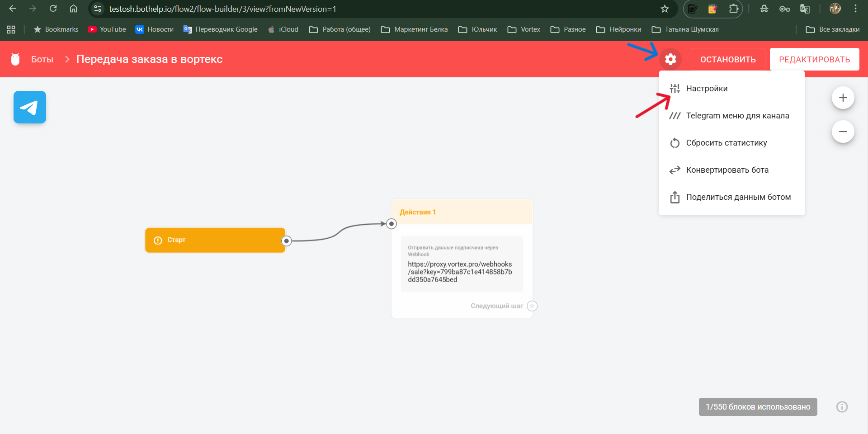Go to Боты breadcrumb link
This screenshot has width=868, height=434.
click(x=42, y=59)
